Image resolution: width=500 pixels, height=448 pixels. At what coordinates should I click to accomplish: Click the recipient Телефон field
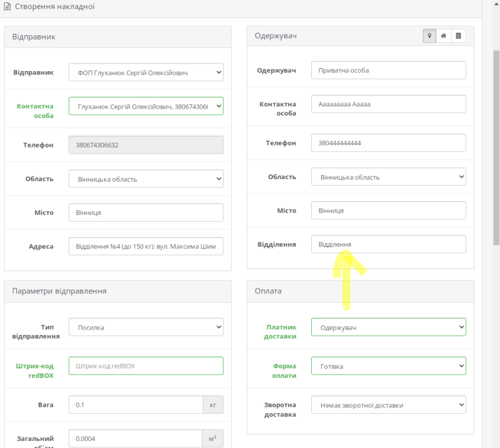(388, 143)
